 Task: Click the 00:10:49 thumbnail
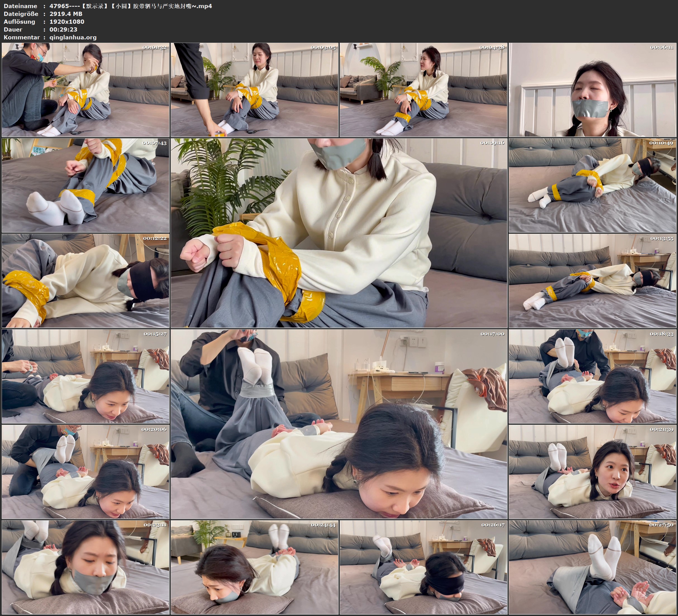pyautogui.click(x=593, y=185)
